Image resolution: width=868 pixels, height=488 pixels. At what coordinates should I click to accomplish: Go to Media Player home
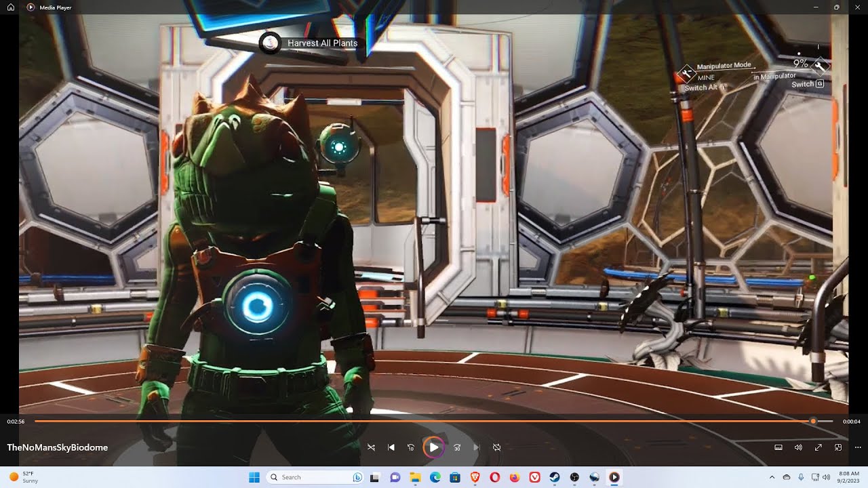click(11, 7)
